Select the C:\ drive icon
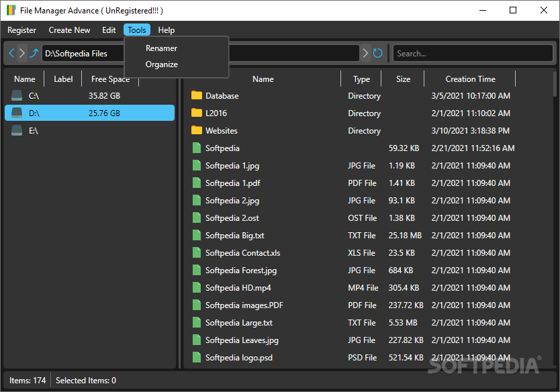This screenshot has width=560, height=392. [17, 96]
